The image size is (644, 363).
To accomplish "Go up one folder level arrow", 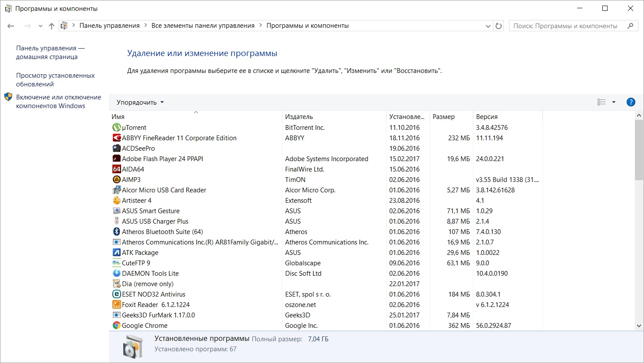I will [52, 26].
